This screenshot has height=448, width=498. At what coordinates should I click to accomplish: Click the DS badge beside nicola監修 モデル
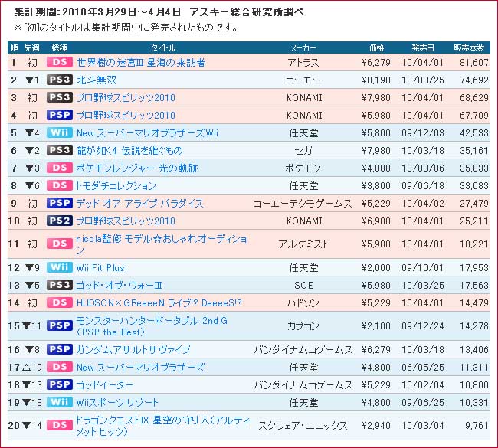click(60, 244)
